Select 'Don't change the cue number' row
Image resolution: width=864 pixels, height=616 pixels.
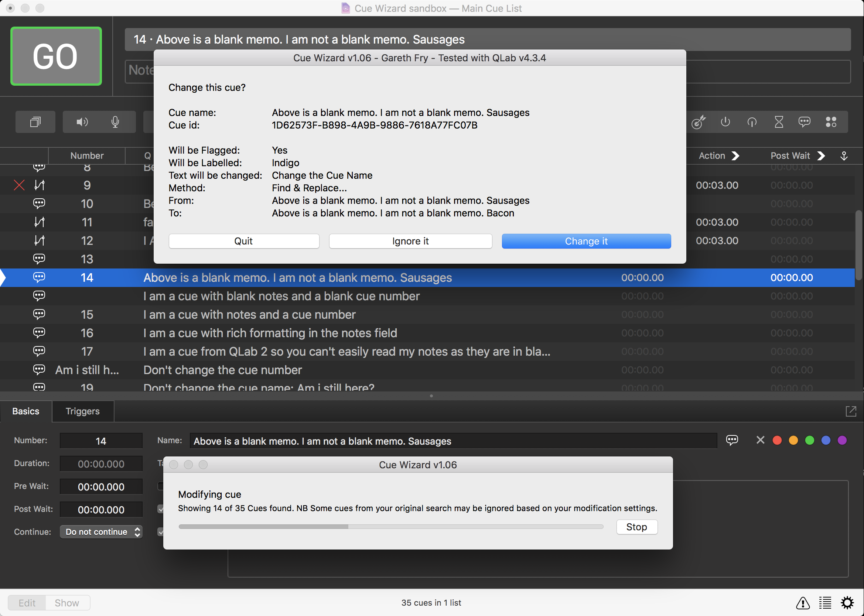(x=427, y=370)
